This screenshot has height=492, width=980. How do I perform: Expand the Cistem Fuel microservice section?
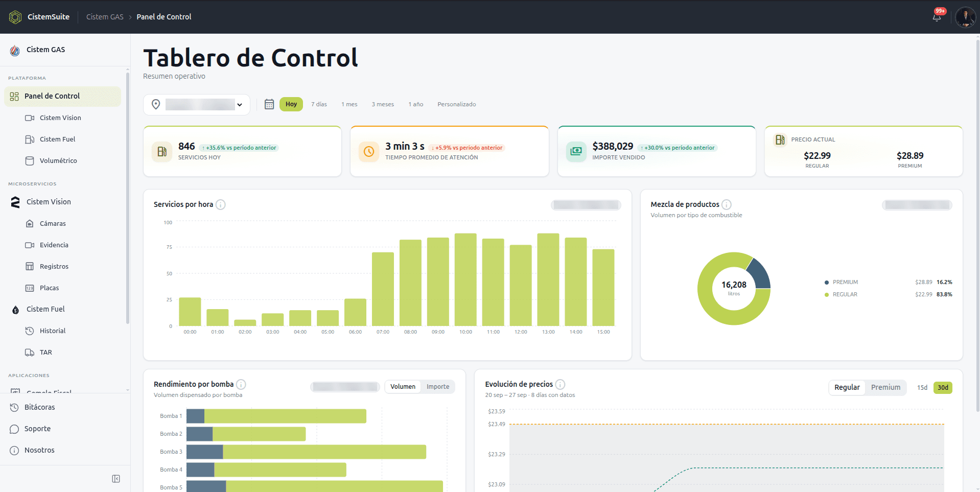pyautogui.click(x=45, y=309)
